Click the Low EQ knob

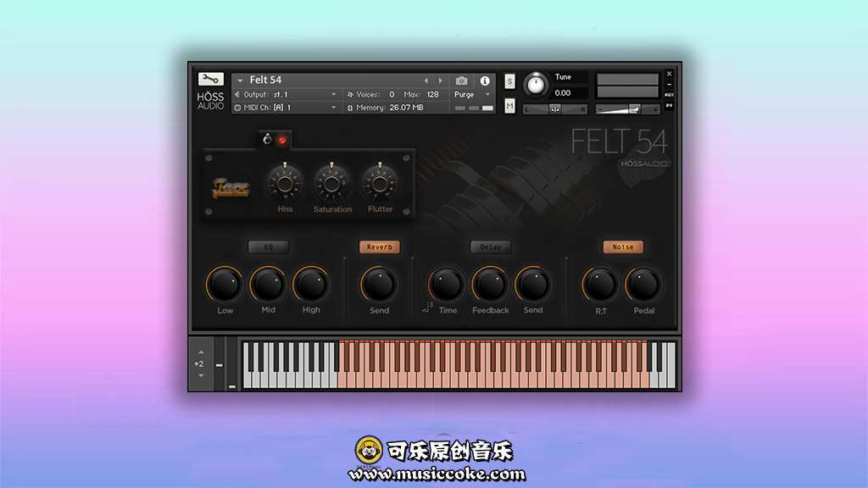coord(225,285)
